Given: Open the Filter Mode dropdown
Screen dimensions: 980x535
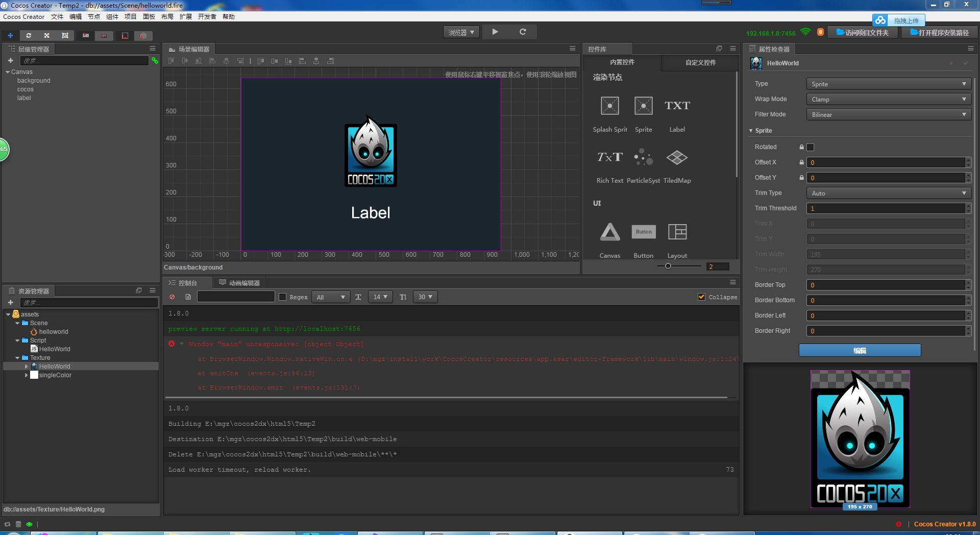Looking at the screenshot, I should pyautogui.click(x=888, y=115).
